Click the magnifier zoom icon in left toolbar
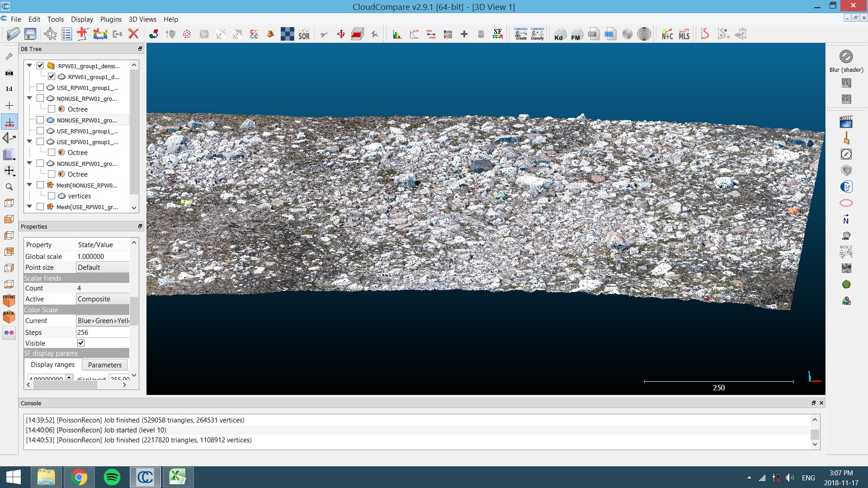This screenshot has height=488, width=868. pyautogui.click(x=9, y=187)
